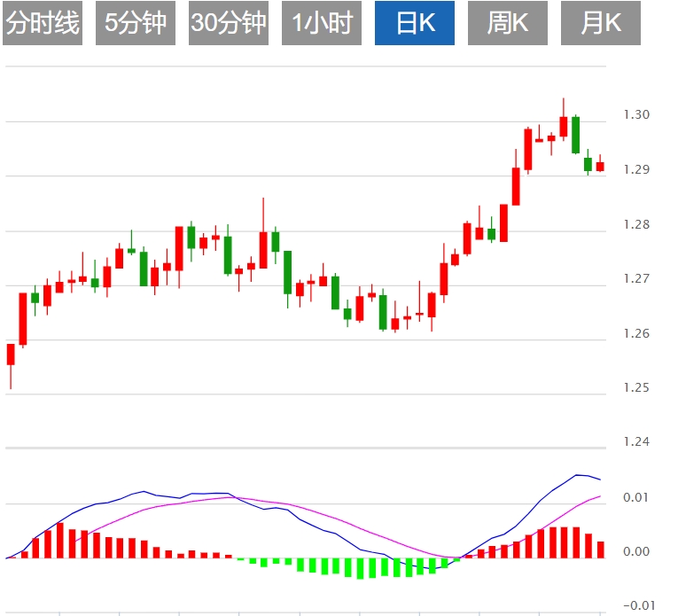Switch to the 月K monthly tab
The width and height of the screenshot is (678, 616).
[x=601, y=23]
